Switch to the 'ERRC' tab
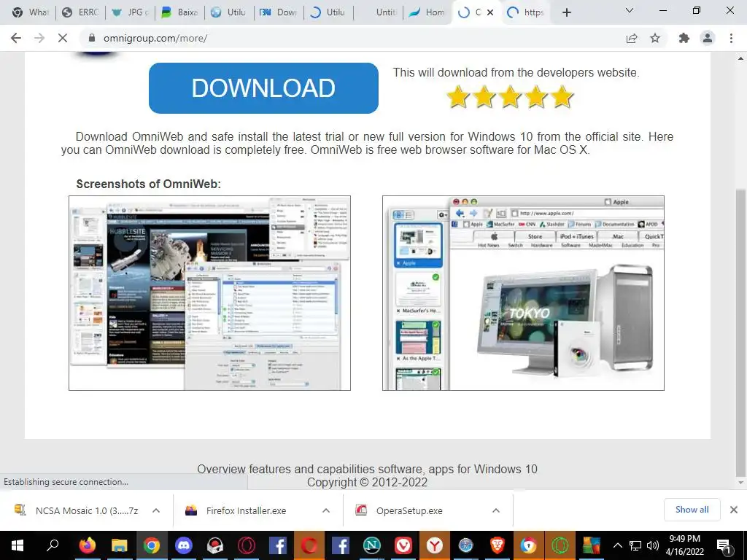Image resolution: width=747 pixels, height=560 pixels. click(80, 12)
